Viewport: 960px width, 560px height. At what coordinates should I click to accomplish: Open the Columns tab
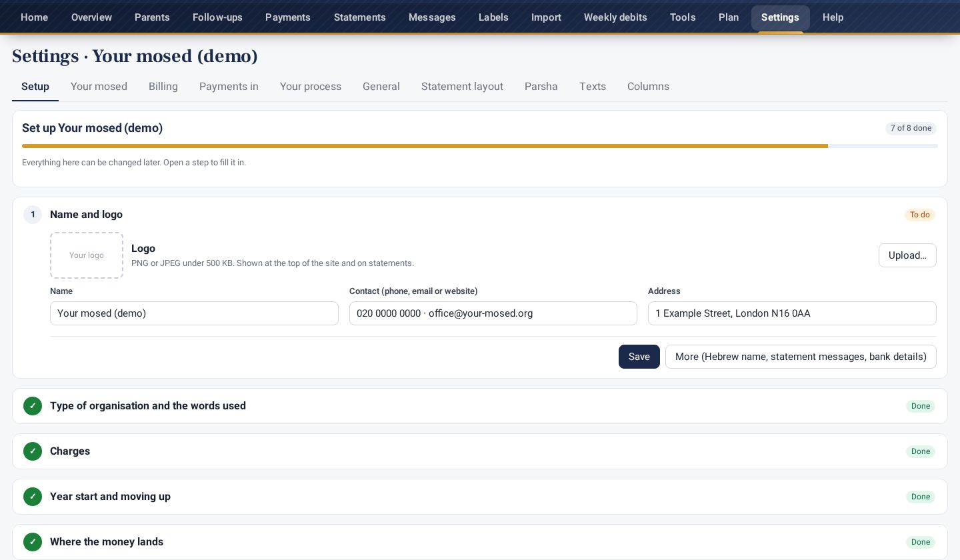point(648,87)
